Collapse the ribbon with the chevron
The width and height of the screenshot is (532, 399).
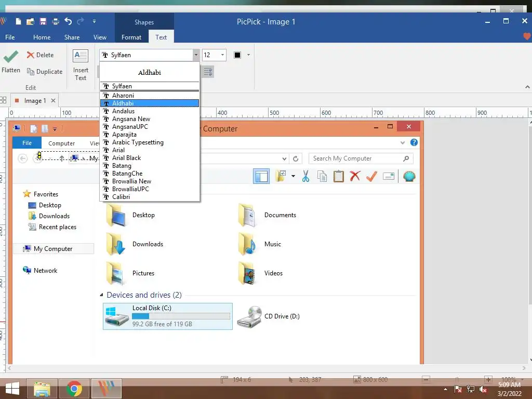527,87
